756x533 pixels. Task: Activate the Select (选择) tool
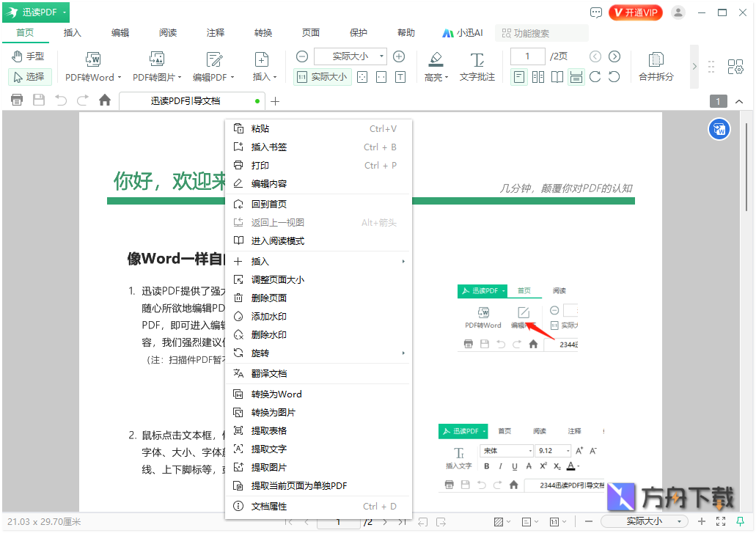(29, 77)
